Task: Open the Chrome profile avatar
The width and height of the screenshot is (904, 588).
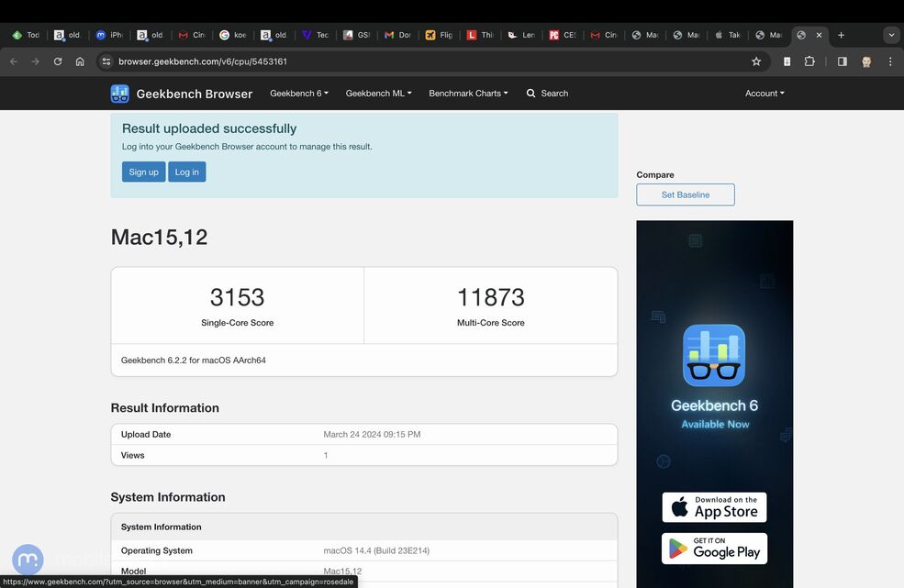Action: [865, 61]
